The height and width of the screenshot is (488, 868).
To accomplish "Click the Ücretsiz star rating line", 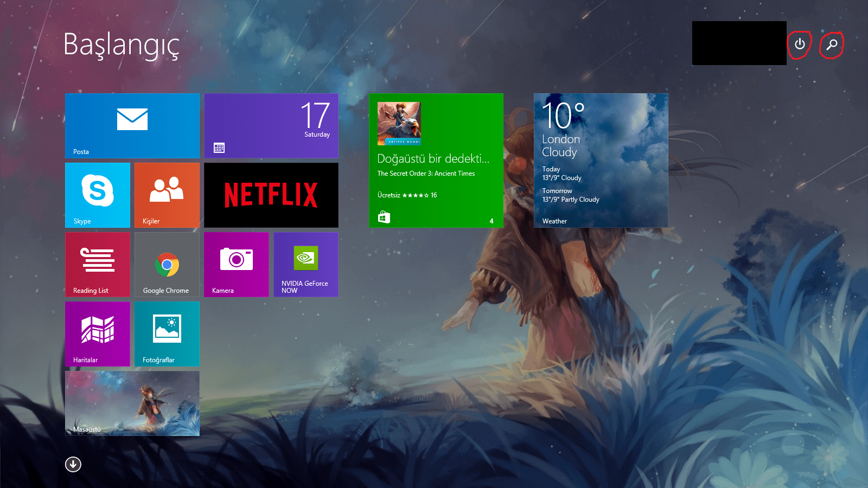I will click(407, 195).
